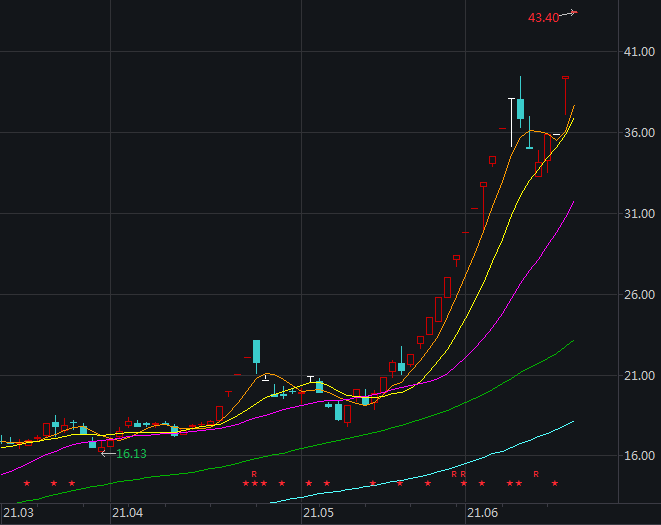Viewport: 661px width, 525px height.
Task: Click the 41.00 price axis label
Action: coord(634,52)
